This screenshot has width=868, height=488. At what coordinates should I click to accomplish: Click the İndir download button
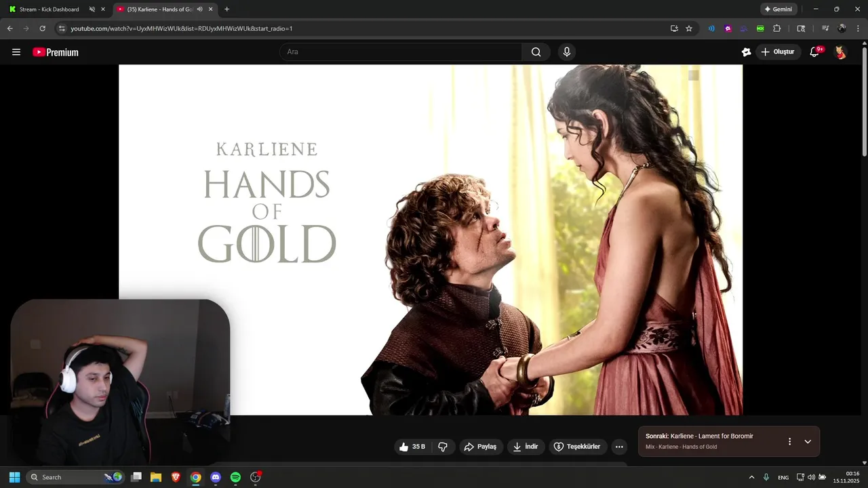(x=526, y=447)
